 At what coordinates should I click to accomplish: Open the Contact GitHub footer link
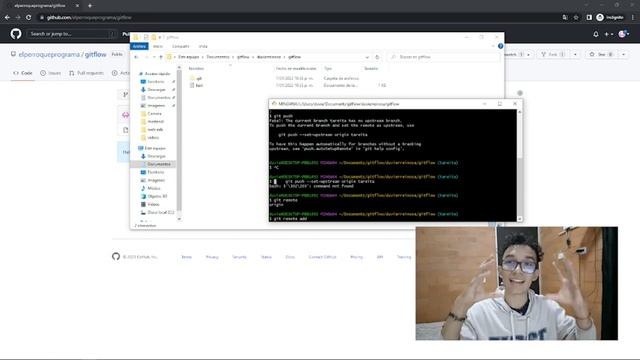pos(322,257)
